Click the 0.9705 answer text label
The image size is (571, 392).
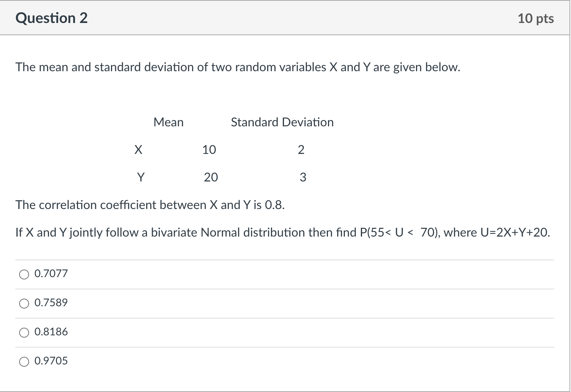tap(51, 360)
